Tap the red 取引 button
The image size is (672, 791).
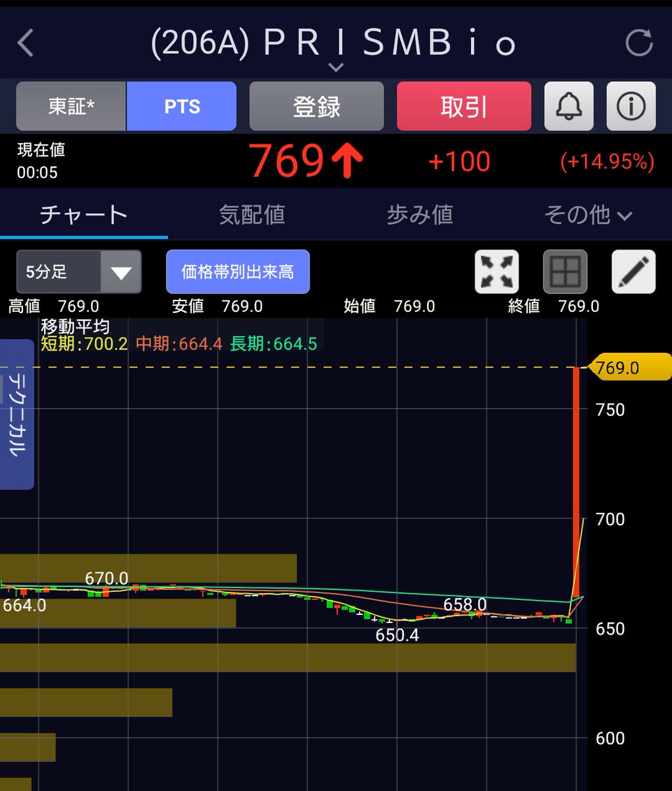(464, 106)
